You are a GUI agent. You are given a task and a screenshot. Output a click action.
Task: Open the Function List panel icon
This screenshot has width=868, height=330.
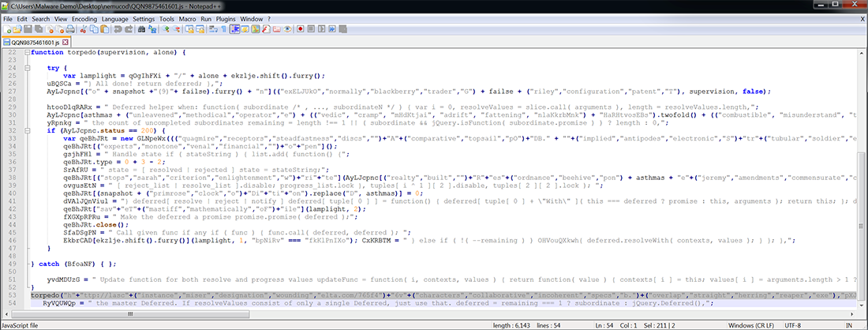point(266,28)
